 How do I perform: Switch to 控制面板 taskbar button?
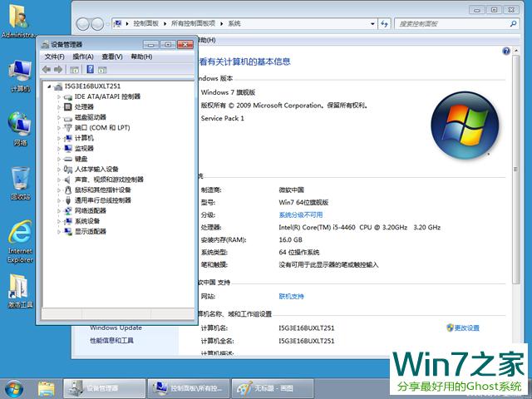189,388
